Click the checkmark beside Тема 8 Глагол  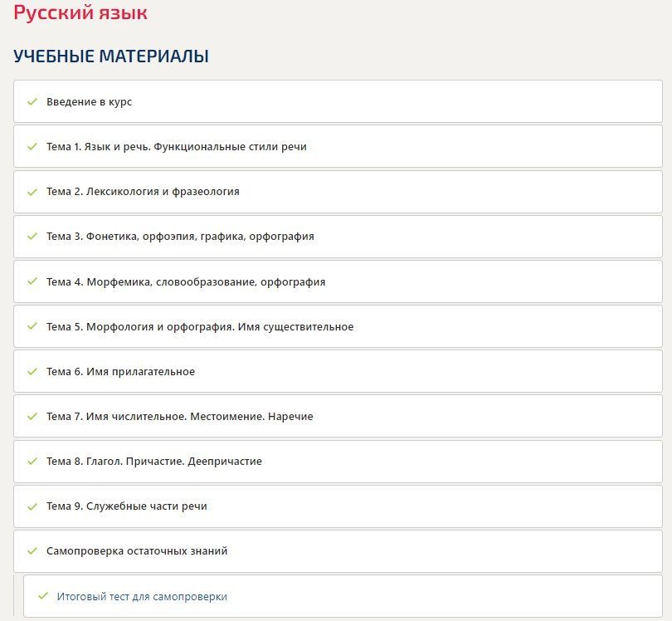click(32, 462)
